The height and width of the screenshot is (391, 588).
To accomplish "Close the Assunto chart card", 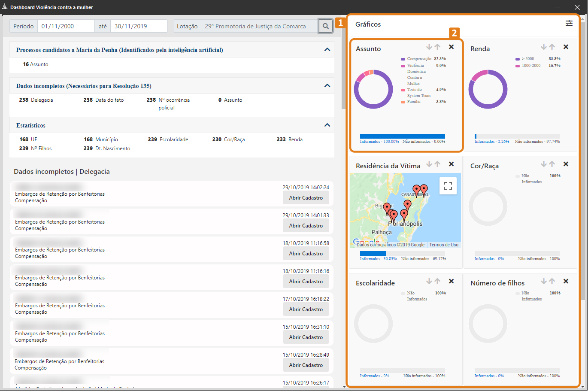I will point(451,47).
